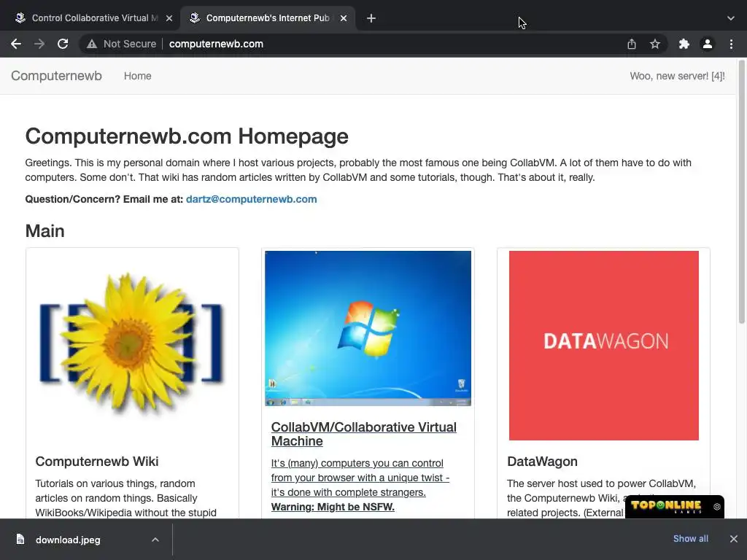This screenshot has height=560, width=747.
Task: Click the Woo, new server! [4]! text
Action: [677, 76]
